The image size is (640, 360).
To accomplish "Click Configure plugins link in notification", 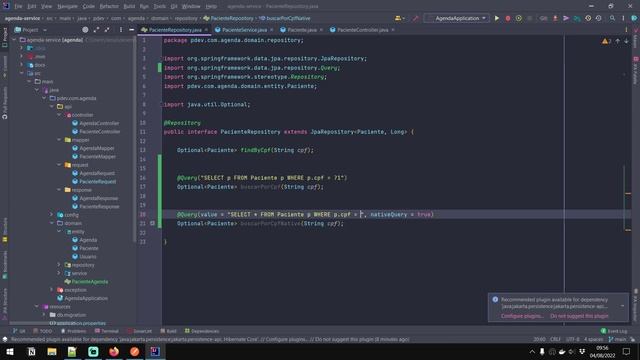I will point(522,316).
